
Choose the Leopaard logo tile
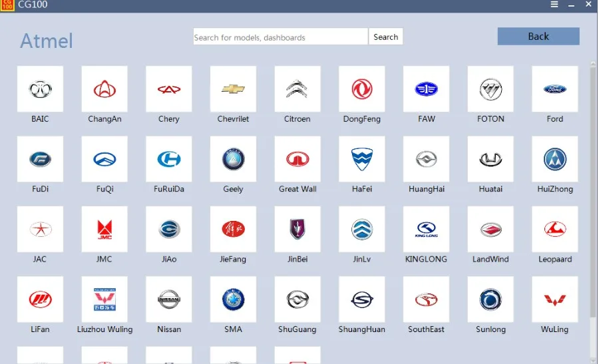tap(555, 229)
